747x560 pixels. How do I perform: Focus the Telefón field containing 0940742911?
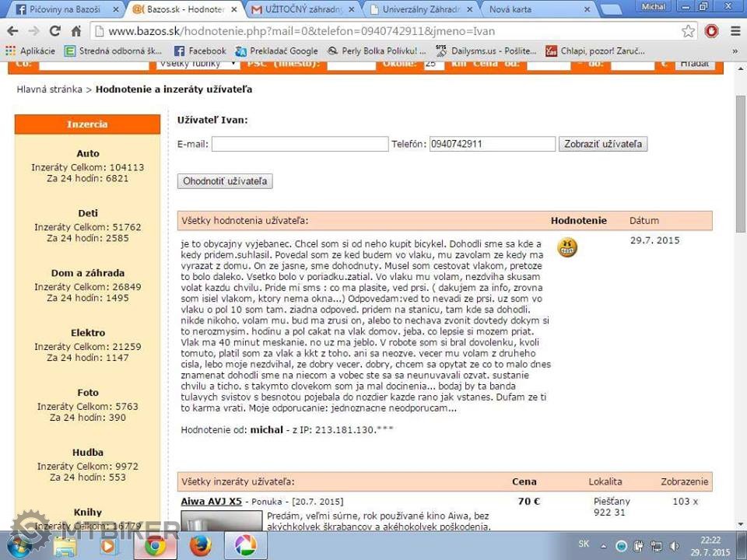click(x=492, y=144)
